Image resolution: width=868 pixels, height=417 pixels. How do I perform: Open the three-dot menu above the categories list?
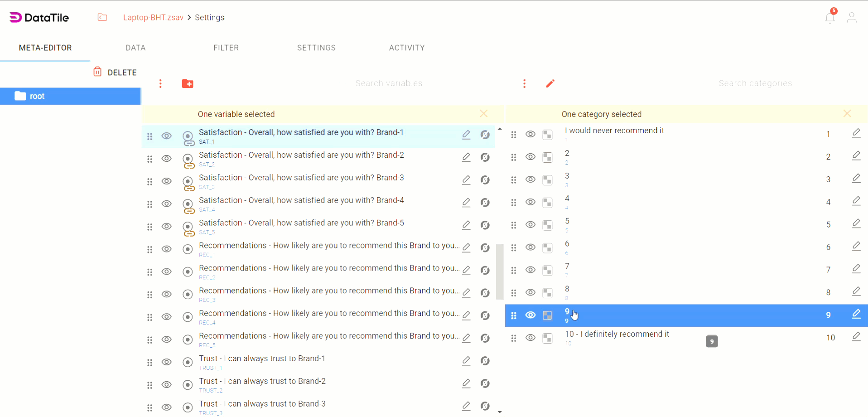coord(524,83)
